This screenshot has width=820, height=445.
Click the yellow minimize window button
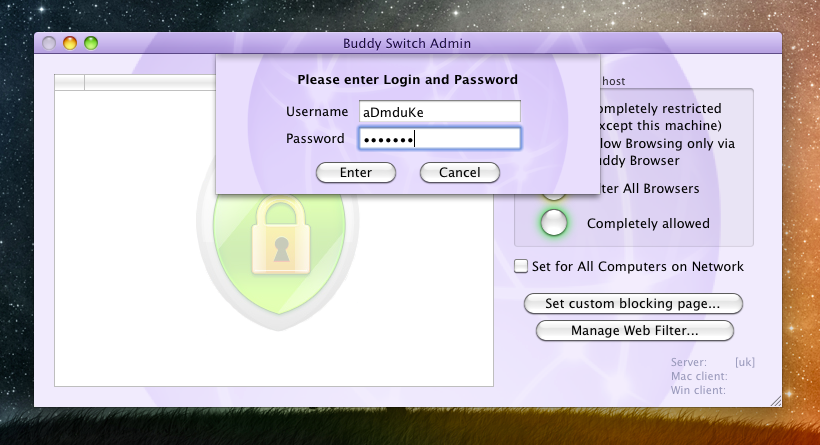tap(70, 43)
